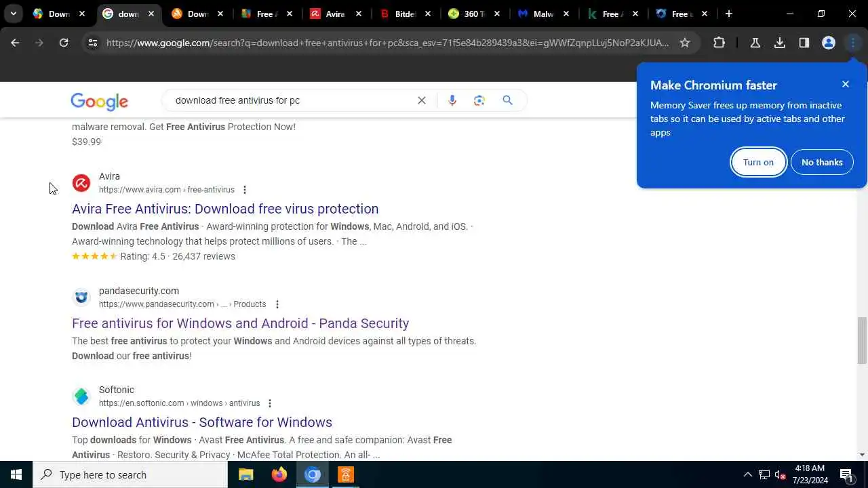Screen dimensions: 868x488
Task: Close the Make Chromium faster popup
Action: [x=846, y=84]
